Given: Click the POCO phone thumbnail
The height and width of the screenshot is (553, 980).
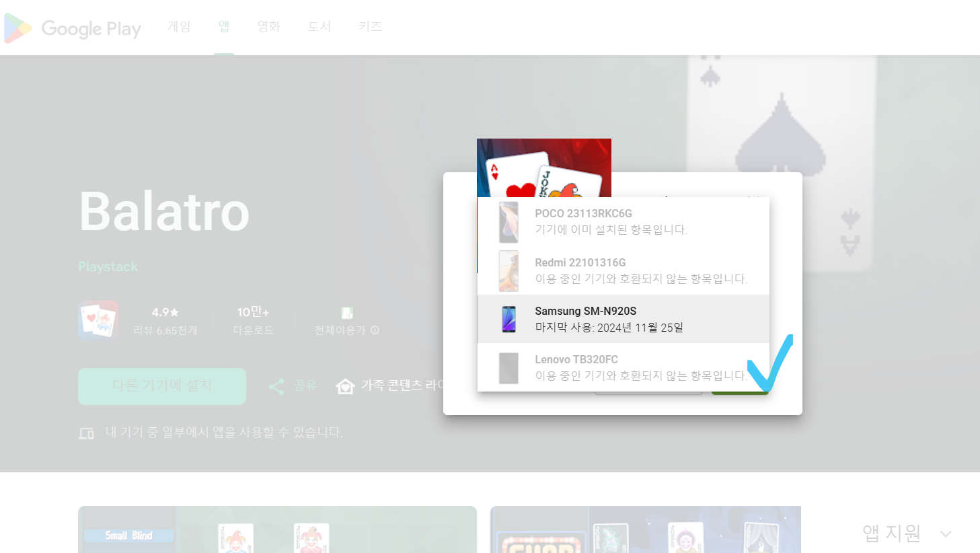Looking at the screenshot, I should pyautogui.click(x=508, y=222).
